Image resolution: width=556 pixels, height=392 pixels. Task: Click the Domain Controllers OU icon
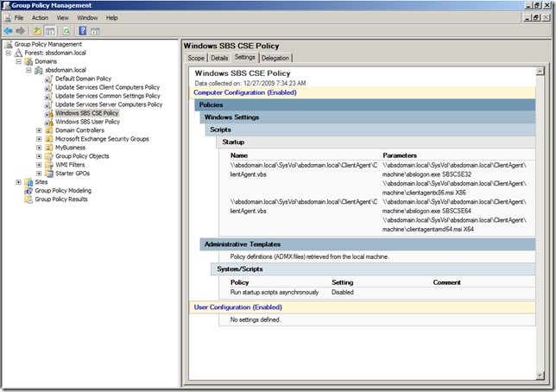pos(49,130)
